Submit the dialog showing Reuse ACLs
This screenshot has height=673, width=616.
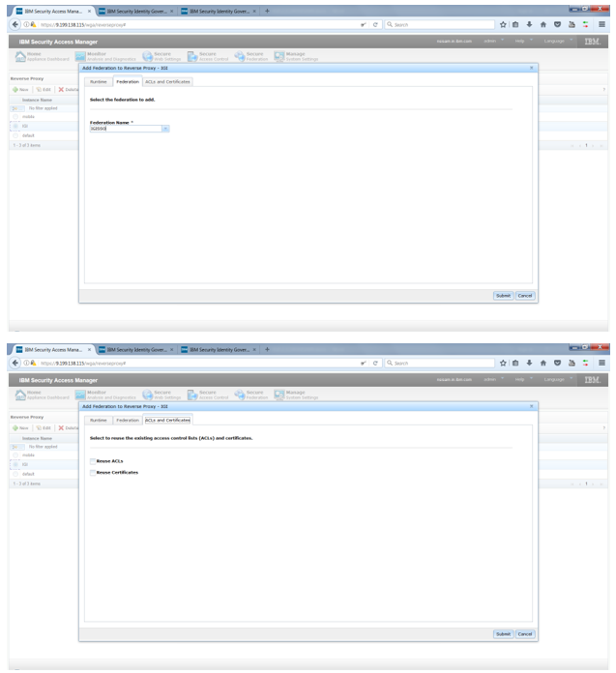click(x=503, y=634)
